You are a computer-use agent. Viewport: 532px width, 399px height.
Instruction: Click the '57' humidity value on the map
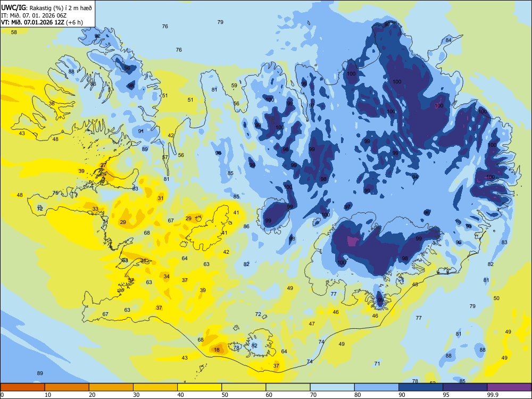tap(165, 157)
